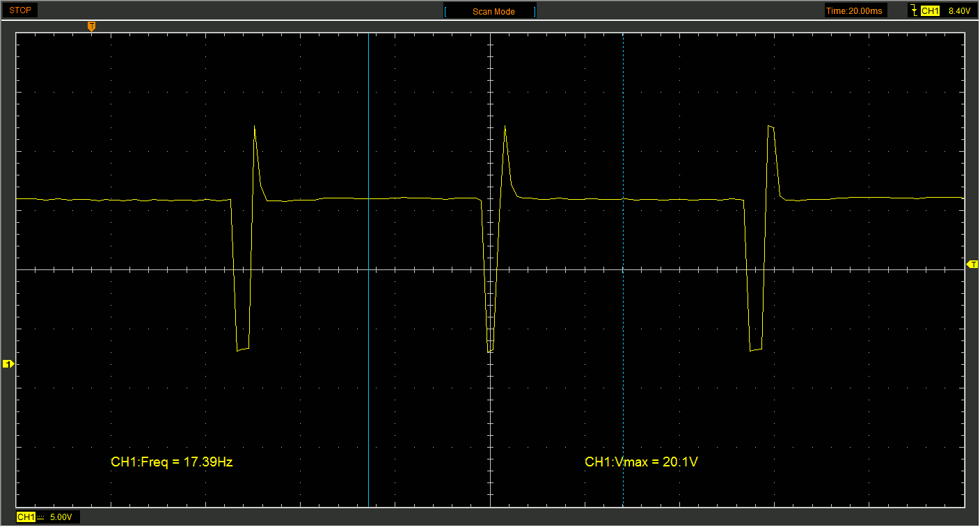Click the orange horizontal trigger position marker
Screen dimensions: 980x527
click(91, 26)
